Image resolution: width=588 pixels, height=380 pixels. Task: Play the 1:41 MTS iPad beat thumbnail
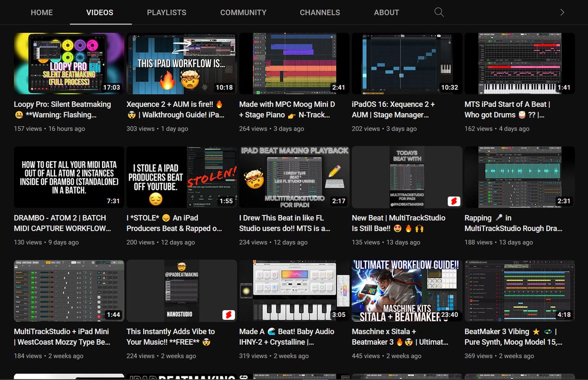(x=520, y=64)
